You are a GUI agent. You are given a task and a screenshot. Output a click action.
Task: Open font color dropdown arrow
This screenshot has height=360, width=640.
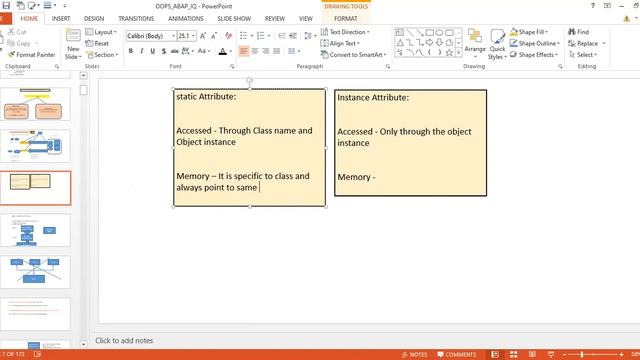231,51
